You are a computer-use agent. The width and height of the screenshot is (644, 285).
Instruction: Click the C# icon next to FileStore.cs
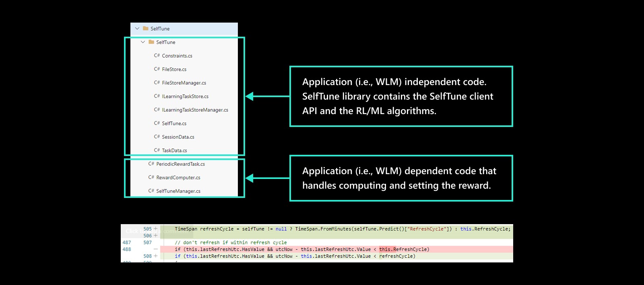pyautogui.click(x=157, y=69)
